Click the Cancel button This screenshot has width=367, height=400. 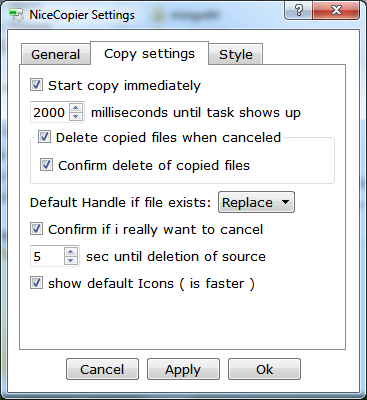point(102,369)
